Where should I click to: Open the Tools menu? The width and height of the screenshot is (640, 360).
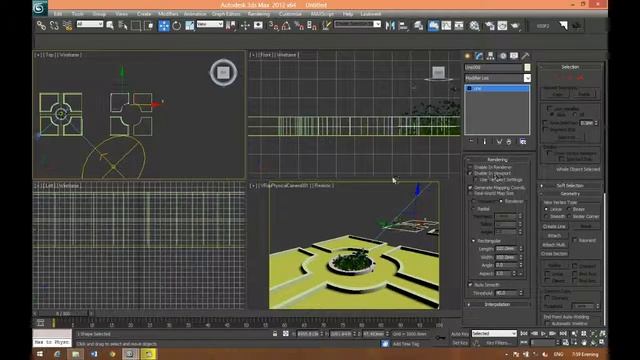click(78, 14)
